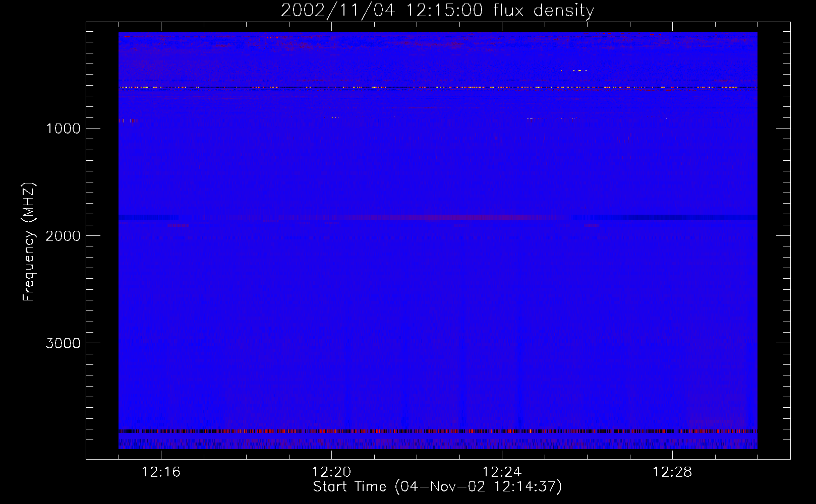Click the 12:16 time axis label
The height and width of the screenshot is (504, 816).
(x=161, y=472)
